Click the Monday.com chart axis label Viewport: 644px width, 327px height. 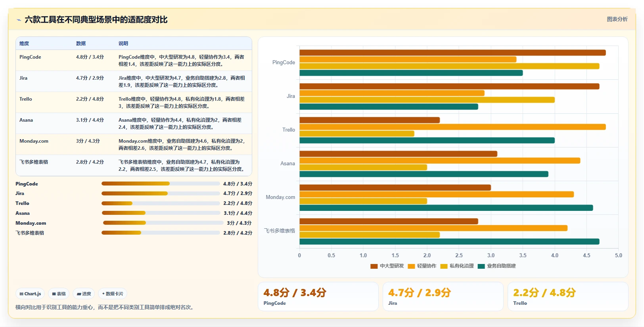tap(280, 197)
